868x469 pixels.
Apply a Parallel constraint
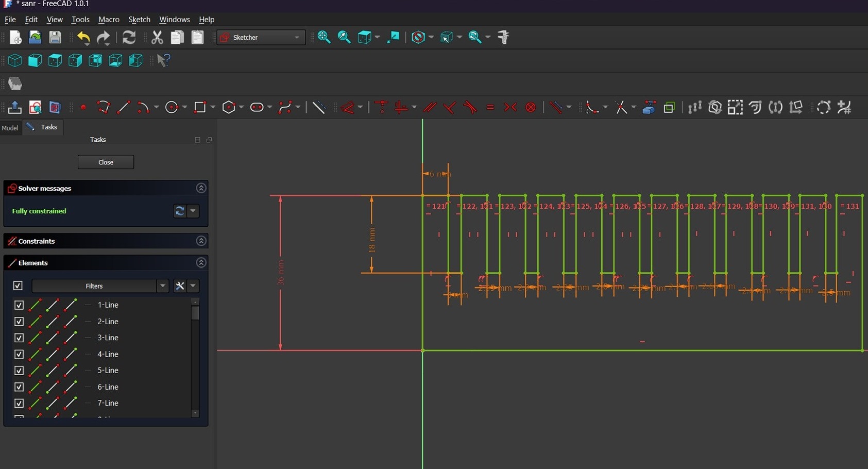coord(429,107)
